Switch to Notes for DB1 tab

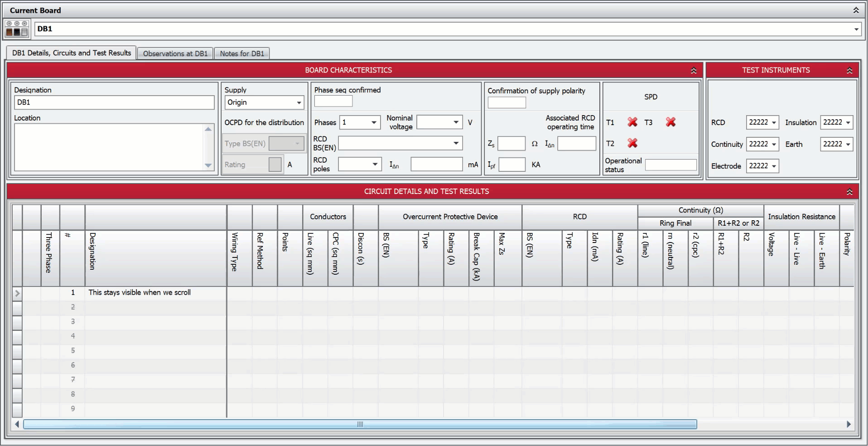pyautogui.click(x=242, y=53)
